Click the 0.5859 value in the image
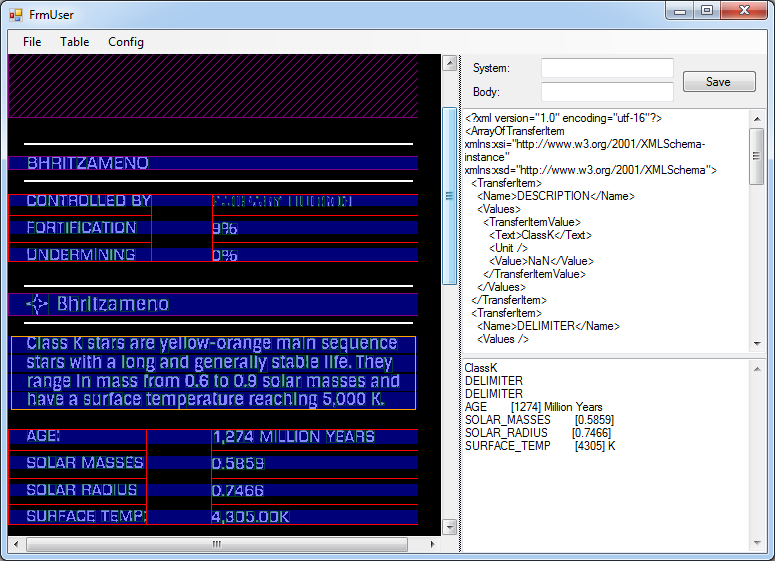Screen dimensions: 775x561 238,464
